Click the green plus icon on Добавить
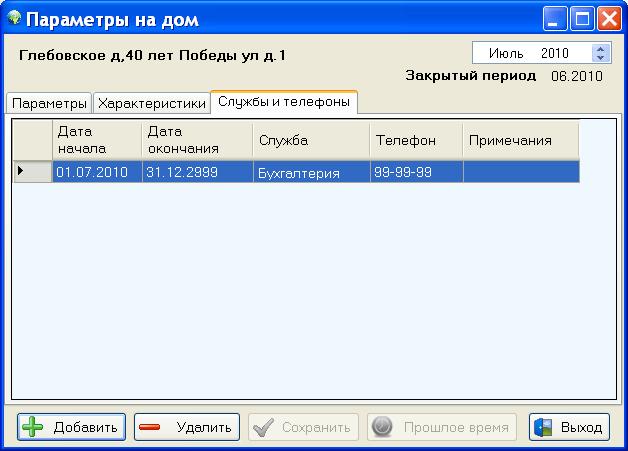 coord(34,428)
